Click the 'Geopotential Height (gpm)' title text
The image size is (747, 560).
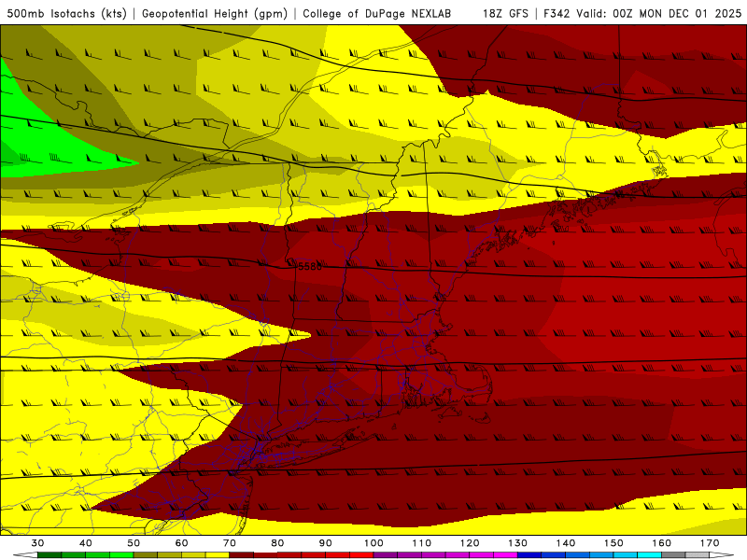(215, 13)
